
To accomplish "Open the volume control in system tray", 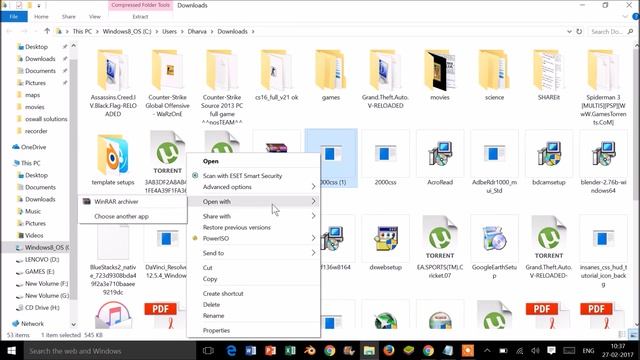I will point(535,351).
